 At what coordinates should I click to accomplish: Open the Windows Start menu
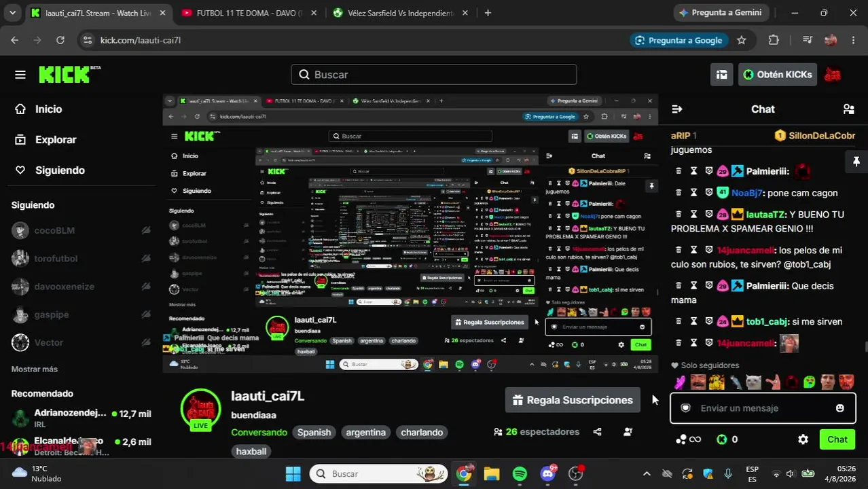pos(293,474)
